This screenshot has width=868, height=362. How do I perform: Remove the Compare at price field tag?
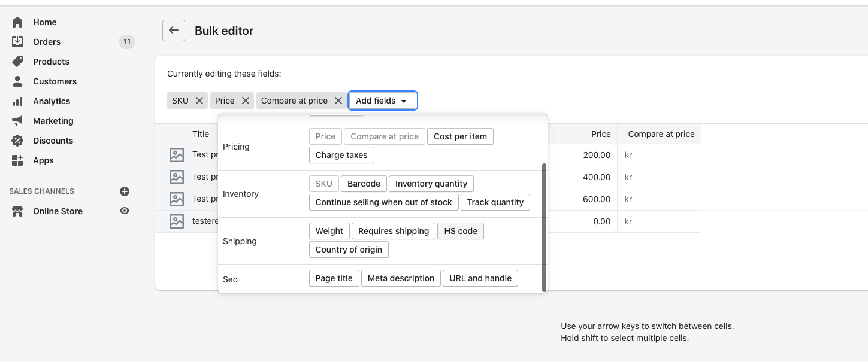tap(338, 101)
